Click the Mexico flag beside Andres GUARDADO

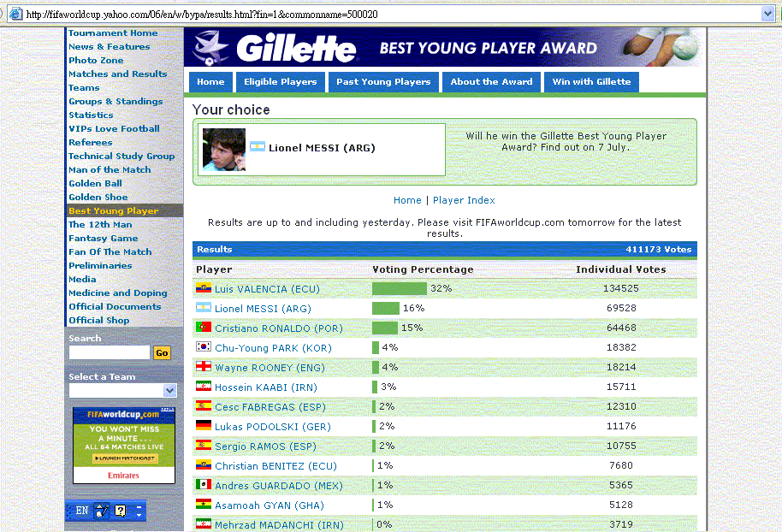tap(204, 485)
